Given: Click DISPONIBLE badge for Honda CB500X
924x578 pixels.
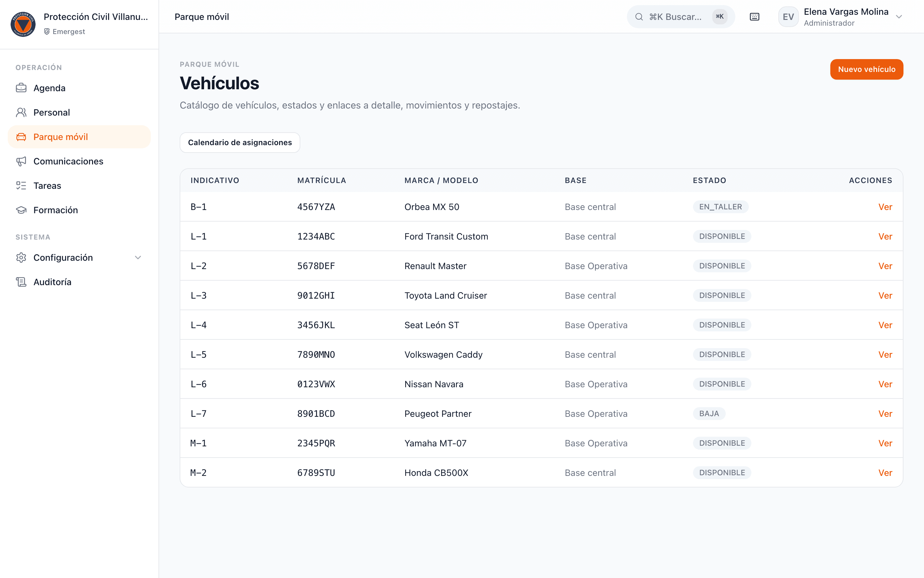Looking at the screenshot, I should coord(722,473).
